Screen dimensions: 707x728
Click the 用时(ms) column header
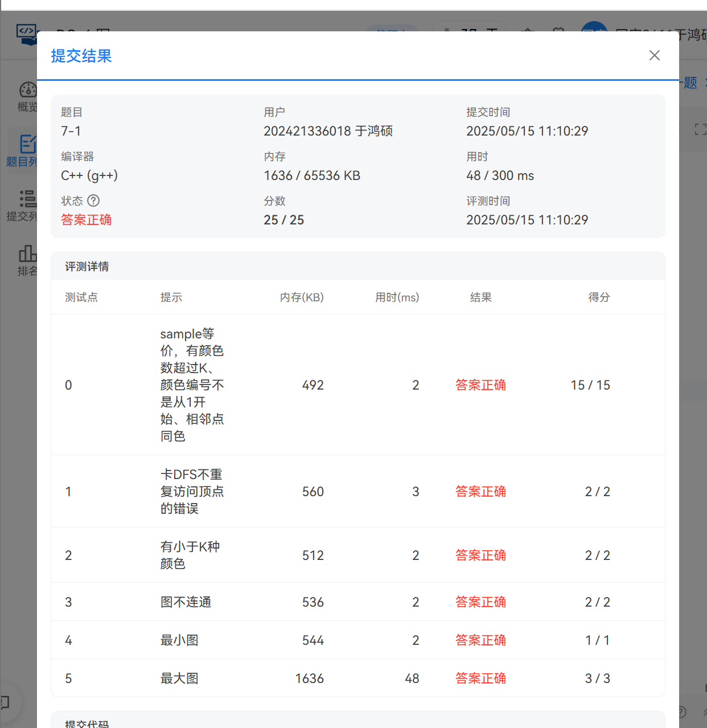(397, 297)
